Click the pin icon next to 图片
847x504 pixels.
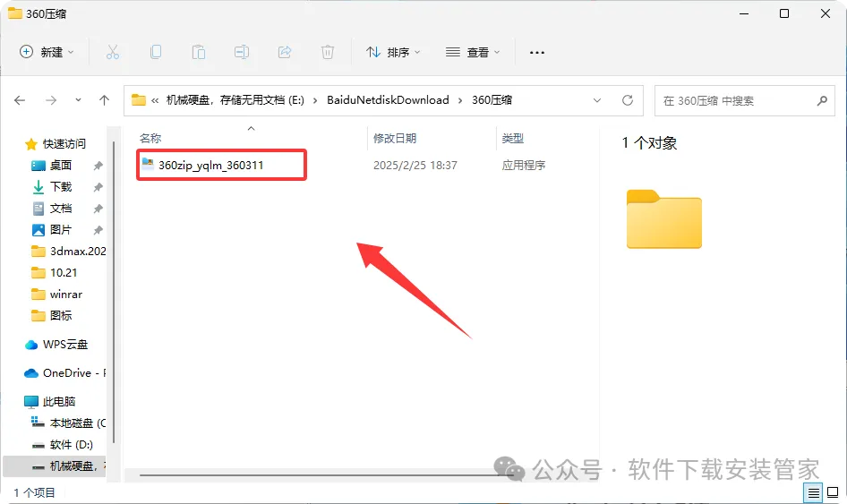click(x=98, y=231)
